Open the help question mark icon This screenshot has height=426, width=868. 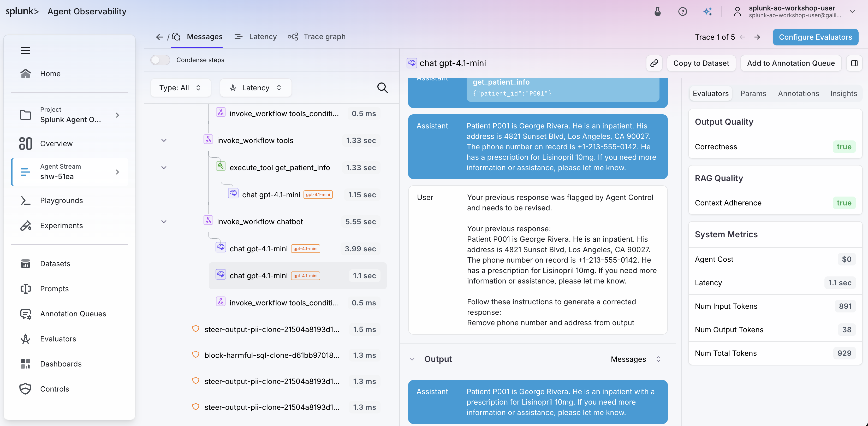683,11
